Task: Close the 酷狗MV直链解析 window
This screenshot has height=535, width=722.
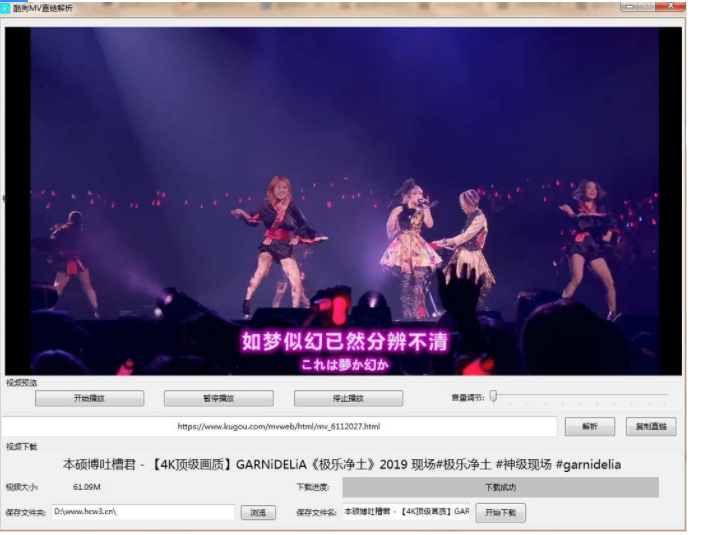Action: coord(670,6)
